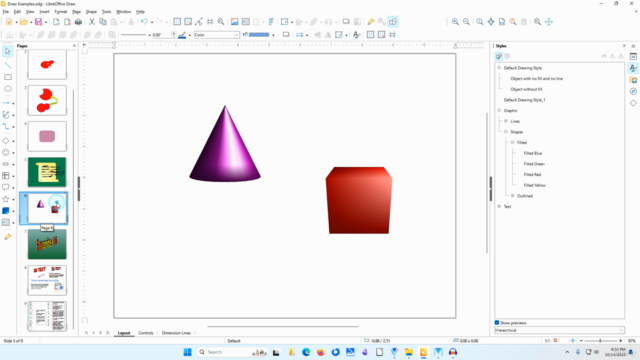Select the Symbol Shapes smiley tool
Screen dimensions: 640x360
pyautogui.click(x=6, y=152)
